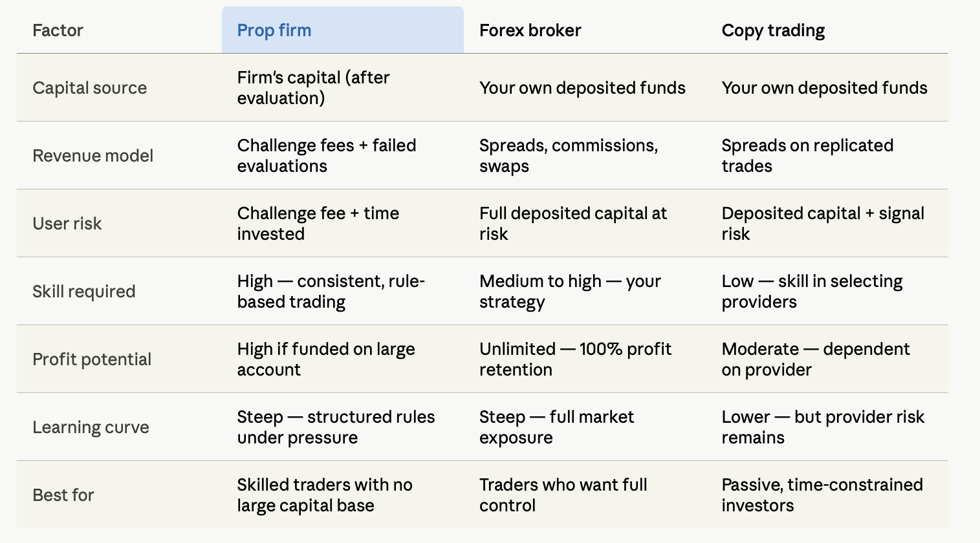The height and width of the screenshot is (543, 980).
Task: Select the User risk row label
Action: click(67, 224)
